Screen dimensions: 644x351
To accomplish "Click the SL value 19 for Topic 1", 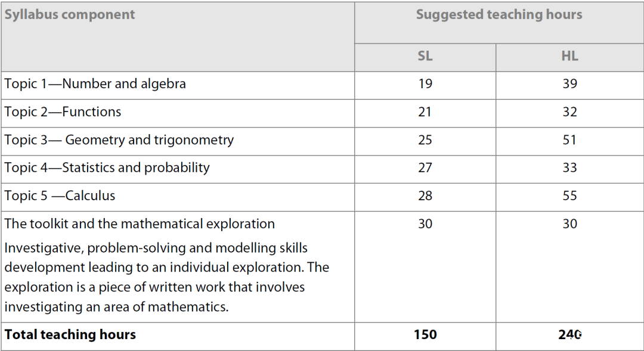I will pos(425,84).
